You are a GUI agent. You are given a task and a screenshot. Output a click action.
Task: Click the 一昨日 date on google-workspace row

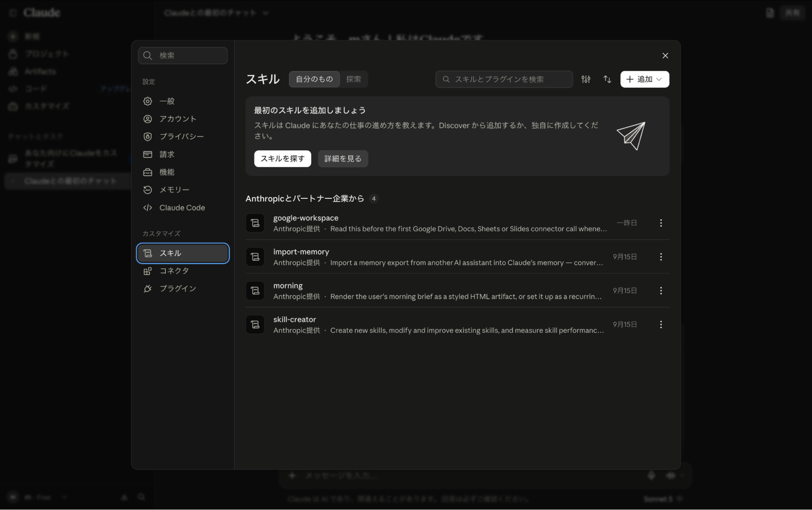click(x=626, y=223)
